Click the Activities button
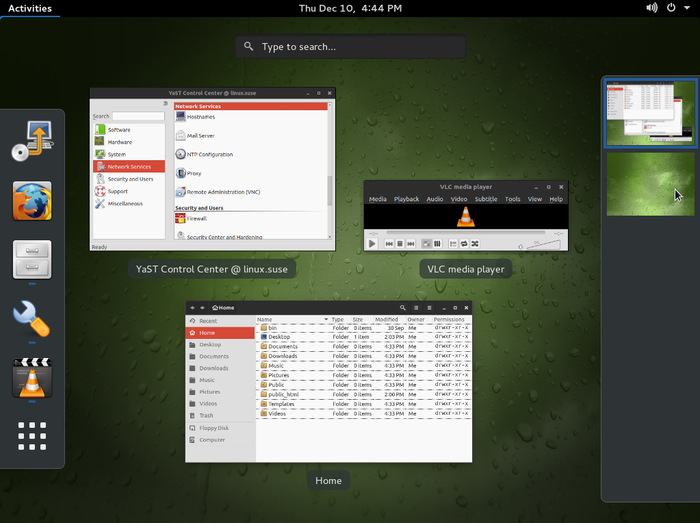Screen dimensions: 700x523 [30, 8]
